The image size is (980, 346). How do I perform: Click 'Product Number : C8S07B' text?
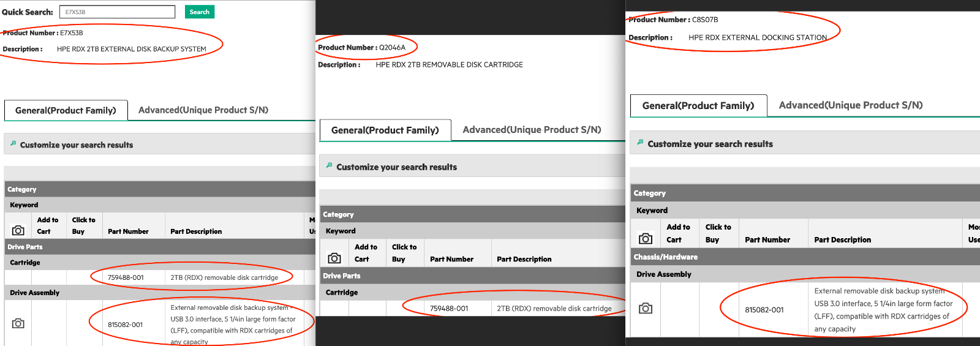click(x=673, y=20)
